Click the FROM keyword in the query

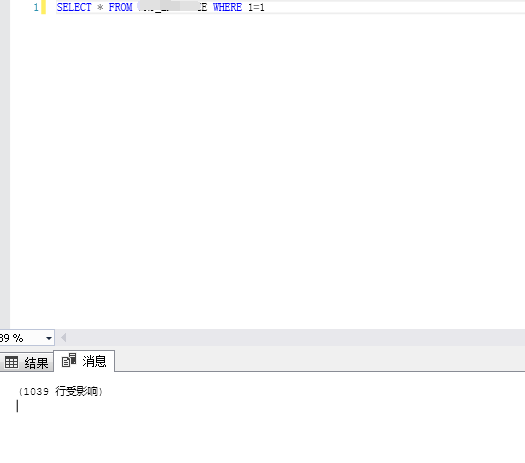point(120,7)
